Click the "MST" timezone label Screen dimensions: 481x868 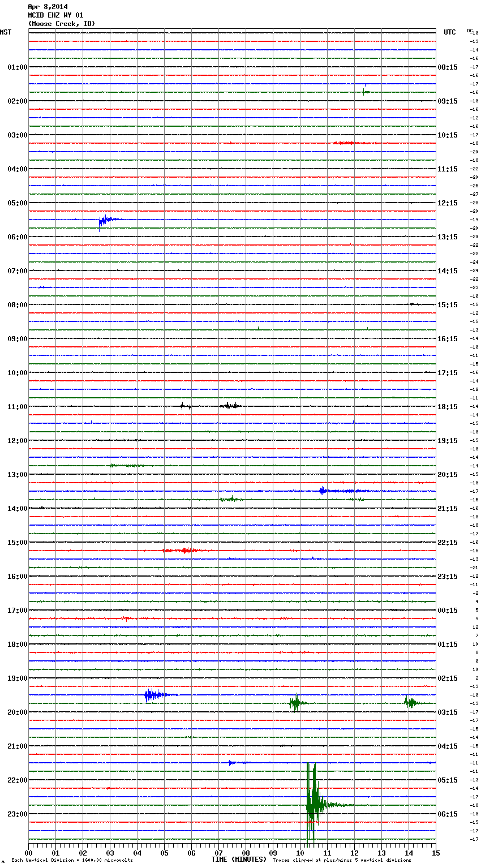click(6, 32)
